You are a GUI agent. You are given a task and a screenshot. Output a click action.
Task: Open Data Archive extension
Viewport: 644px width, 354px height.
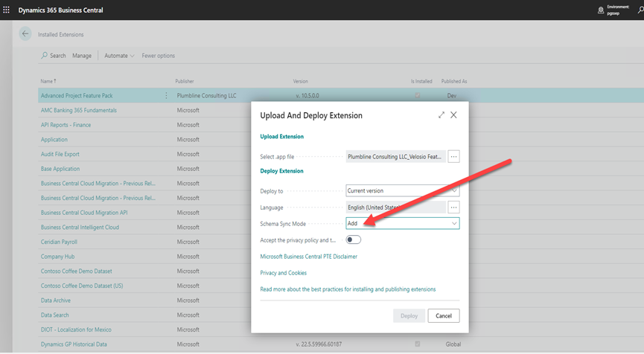55,300
